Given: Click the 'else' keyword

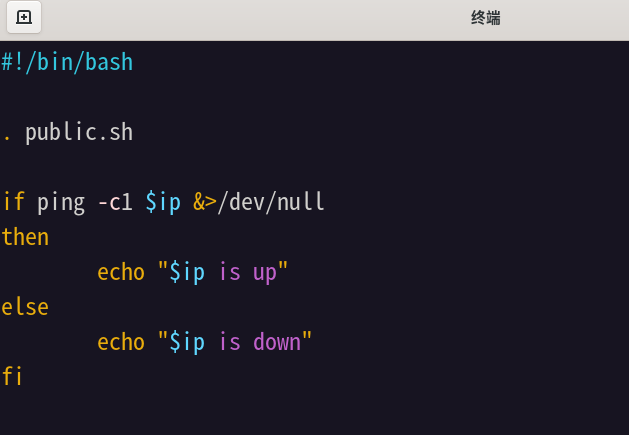Looking at the screenshot, I should (25, 307).
